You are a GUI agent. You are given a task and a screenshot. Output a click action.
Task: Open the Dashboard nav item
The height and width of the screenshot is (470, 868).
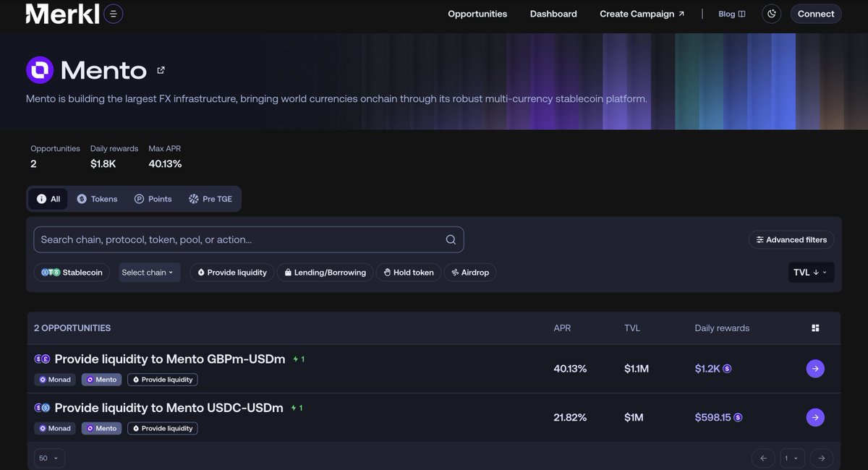pos(553,14)
